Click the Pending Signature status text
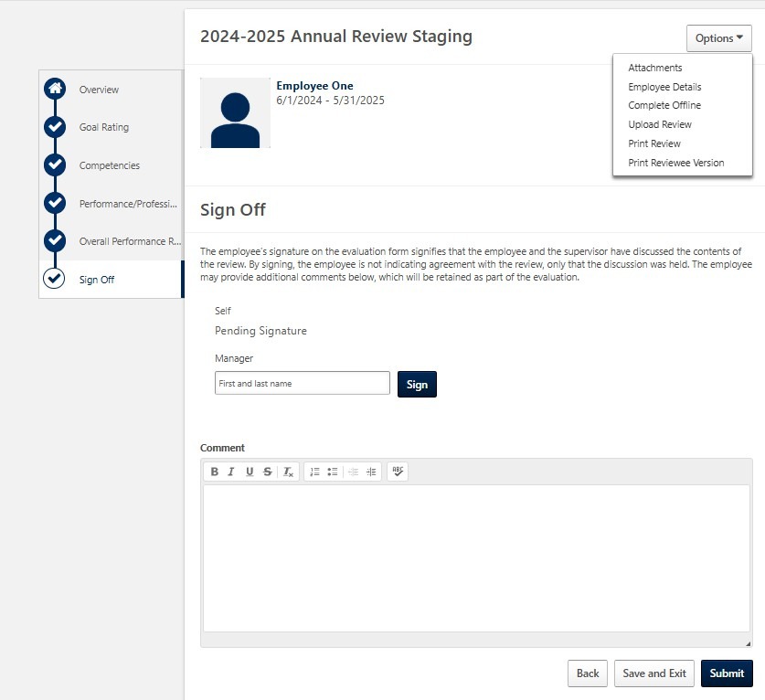765x700 pixels. [x=260, y=331]
